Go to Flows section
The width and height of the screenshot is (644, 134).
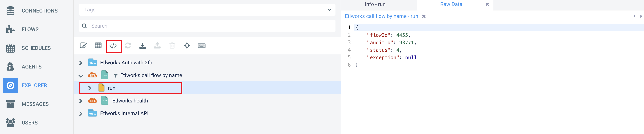click(30, 29)
